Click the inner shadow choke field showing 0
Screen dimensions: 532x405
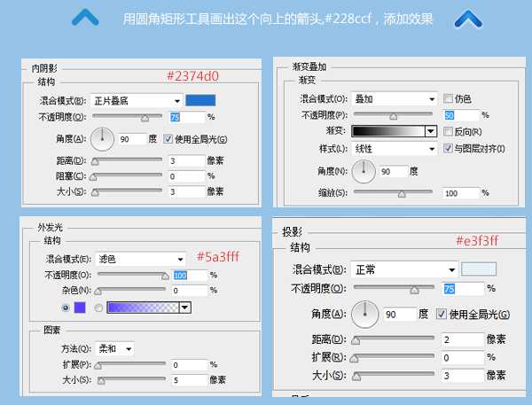pyautogui.click(x=186, y=176)
